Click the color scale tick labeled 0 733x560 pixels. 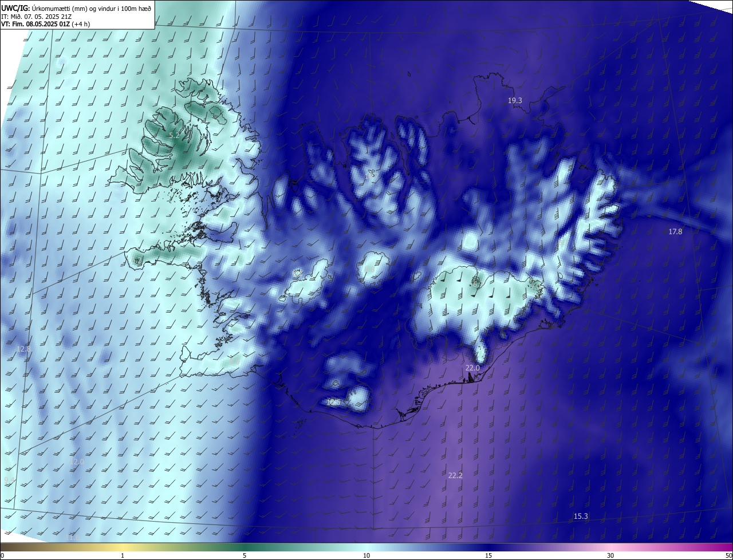tap(2, 555)
